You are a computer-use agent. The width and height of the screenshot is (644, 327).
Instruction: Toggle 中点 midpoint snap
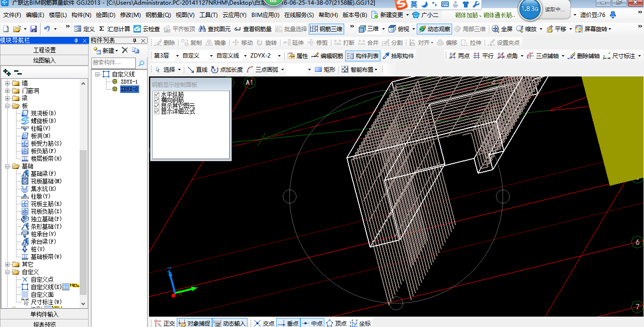312,323
